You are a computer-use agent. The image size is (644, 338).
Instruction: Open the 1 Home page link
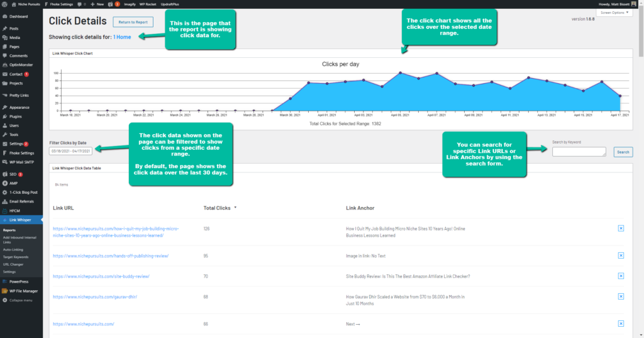coord(122,37)
